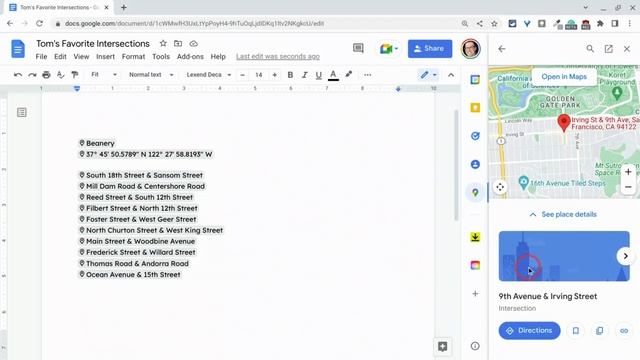The width and height of the screenshot is (640, 360).
Task: Click the move to folder icon
Action: click(178, 43)
